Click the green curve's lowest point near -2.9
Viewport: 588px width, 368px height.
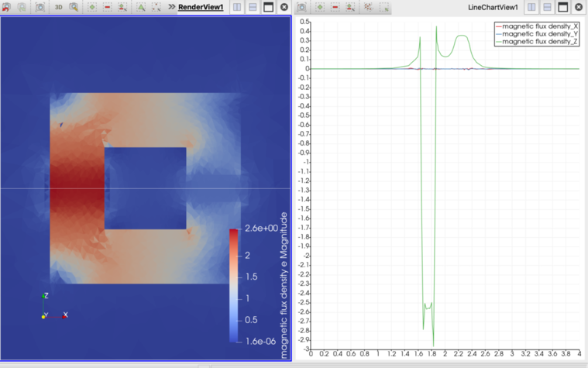(x=433, y=346)
